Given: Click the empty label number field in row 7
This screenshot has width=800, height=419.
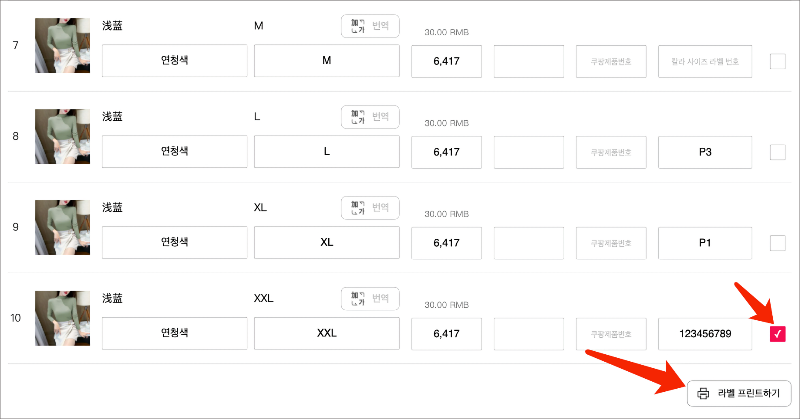Looking at the screenshot, I should click(705, 62).
